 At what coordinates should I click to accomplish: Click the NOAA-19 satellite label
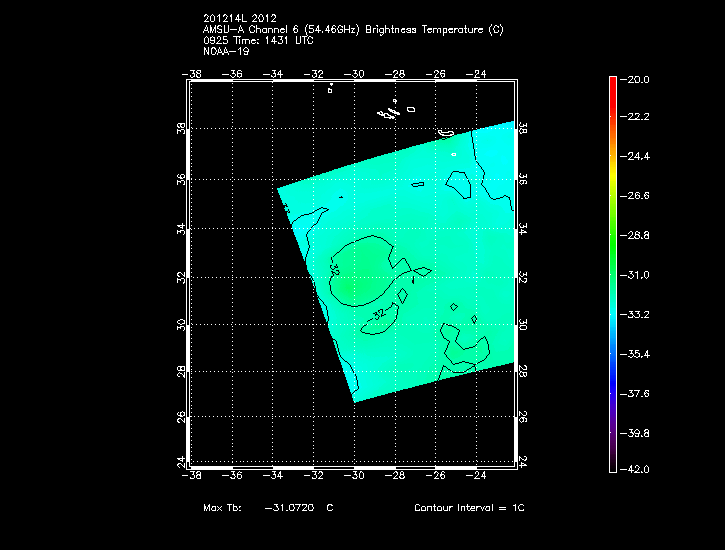pyautogui.click(x=226, y=51)
